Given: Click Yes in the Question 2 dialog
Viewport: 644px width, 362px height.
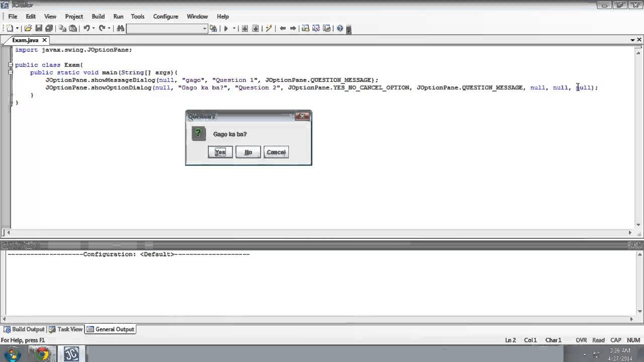Looking at the screenshot, I should [220, 152].
